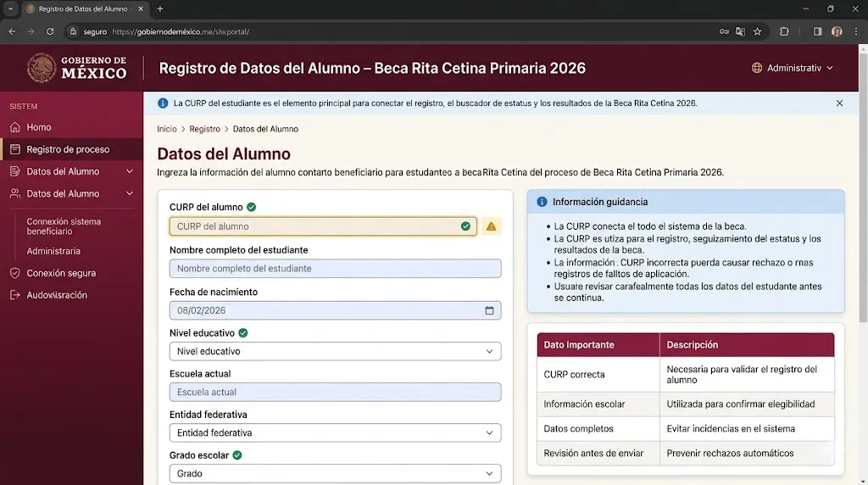Go back using browser back arrow
868x485 pixels.
(x=12, y=31)
